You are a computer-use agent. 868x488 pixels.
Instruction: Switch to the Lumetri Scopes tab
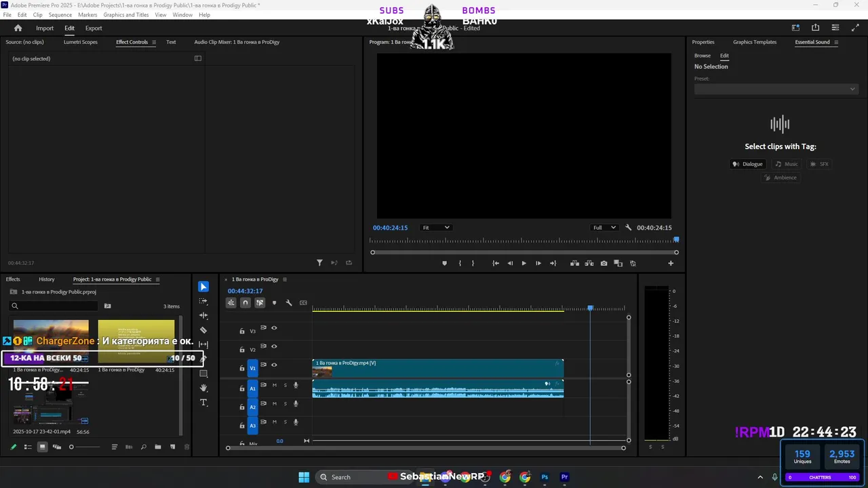81,42
